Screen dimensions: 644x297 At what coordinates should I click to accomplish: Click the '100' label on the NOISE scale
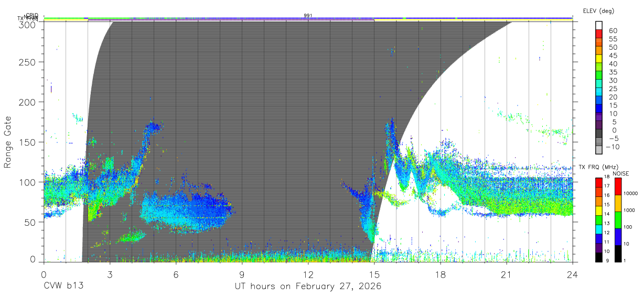click(x=627, y=227)
